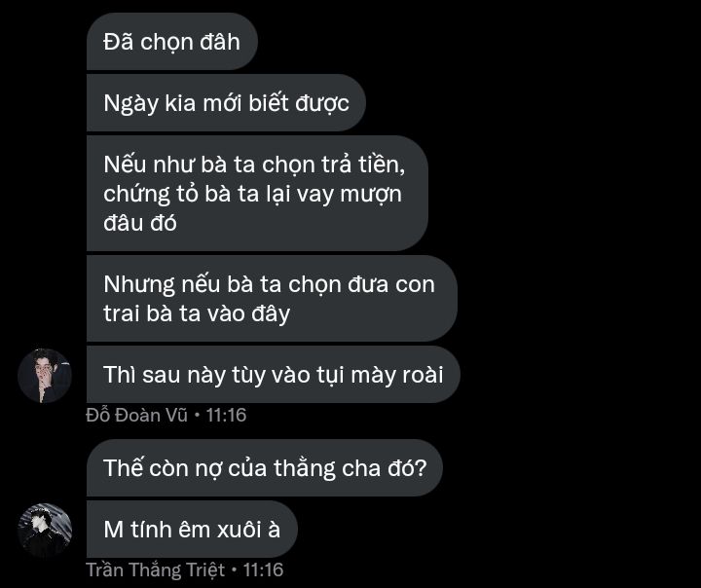Click the line "chứng tỏ bà ta lại vay mượn"
The height and width of the screenshot is (588, 701).
[x=252, y=194]
